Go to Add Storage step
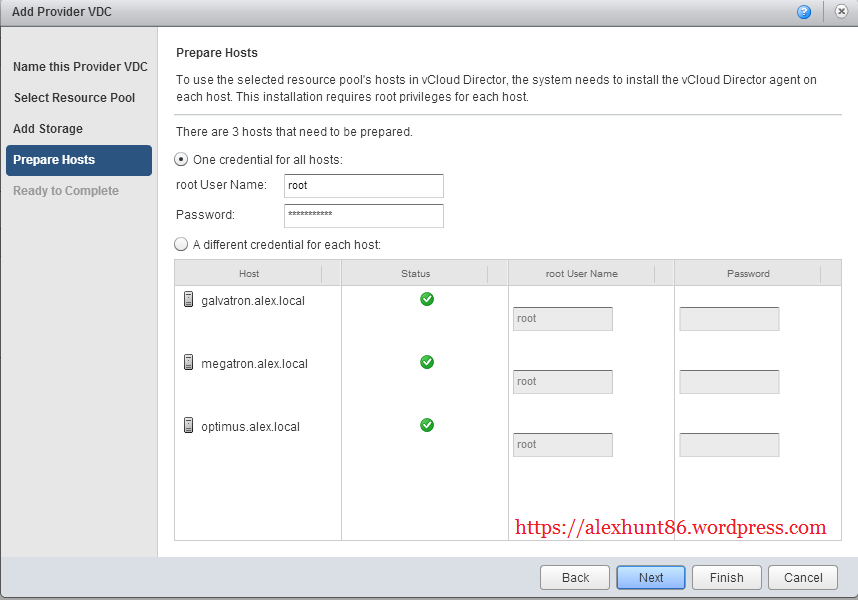 (48, 129)
